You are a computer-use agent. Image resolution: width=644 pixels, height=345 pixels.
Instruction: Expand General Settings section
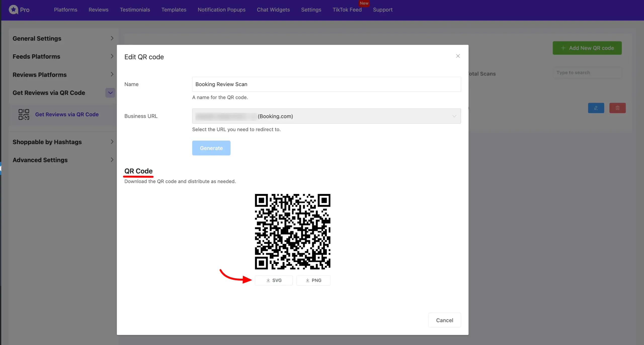coord(63,39)
